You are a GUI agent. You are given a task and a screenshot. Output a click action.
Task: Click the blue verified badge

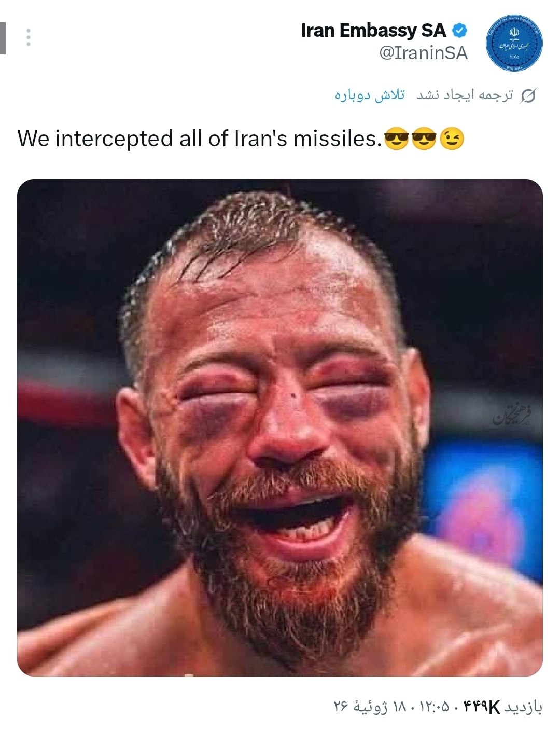459,31
